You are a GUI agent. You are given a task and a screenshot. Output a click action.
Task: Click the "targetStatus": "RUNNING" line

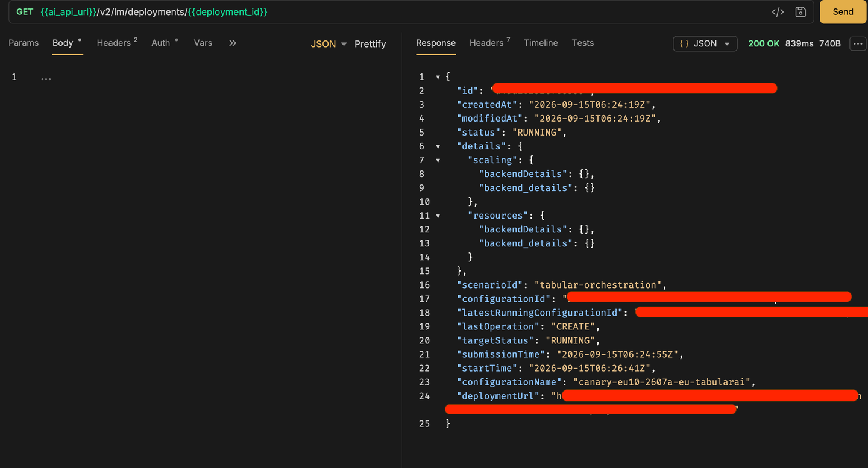(529, 340)
